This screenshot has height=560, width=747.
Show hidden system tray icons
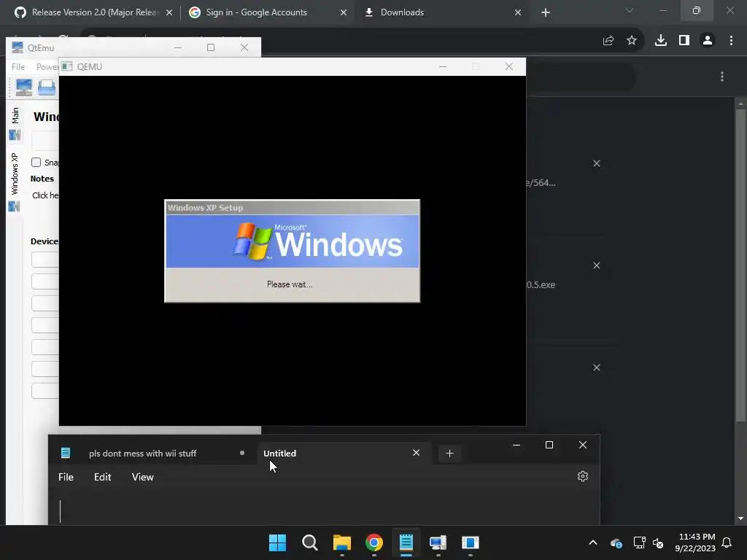point(593,542)
